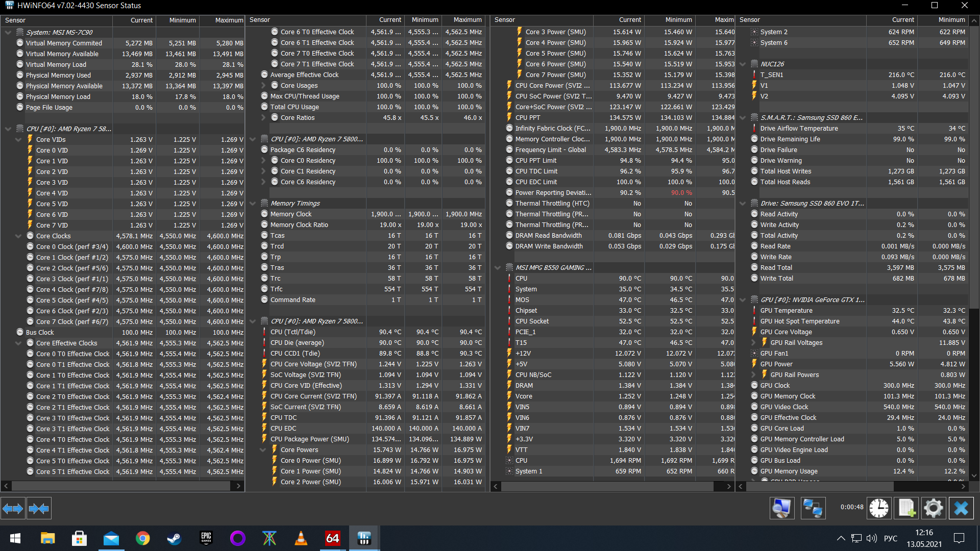This screenshot has width=980, height=551.
Task: Click the reset clock timer button
Action: [x=879, y=508]
